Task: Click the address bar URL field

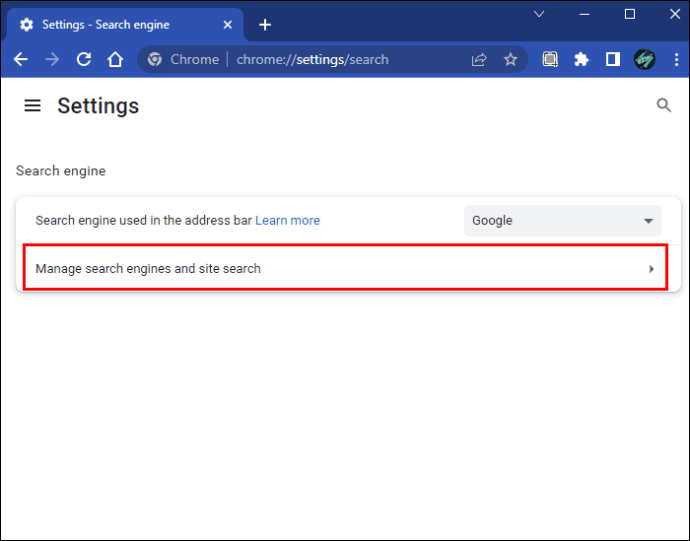Action: [x=312, y=59]
